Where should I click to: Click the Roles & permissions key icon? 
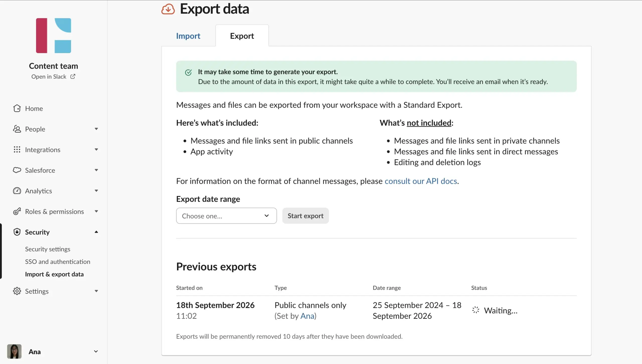pos(17,211)
